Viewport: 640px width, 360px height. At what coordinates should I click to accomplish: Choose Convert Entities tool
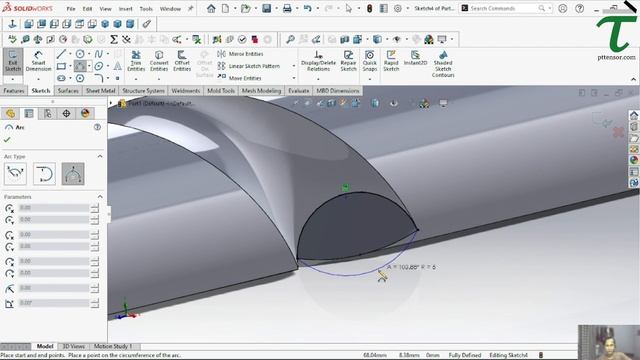click(159, 61)
